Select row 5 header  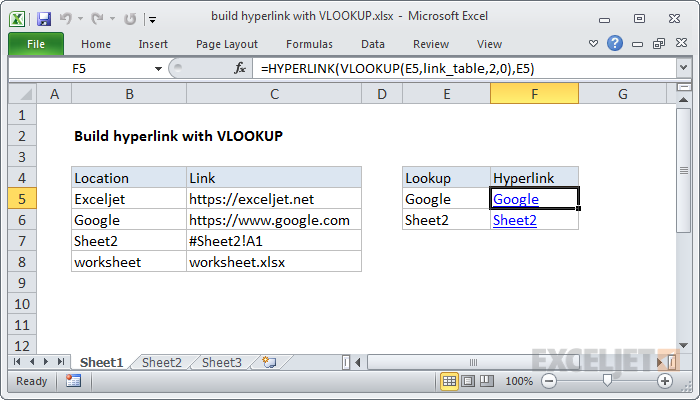point(22,199)
